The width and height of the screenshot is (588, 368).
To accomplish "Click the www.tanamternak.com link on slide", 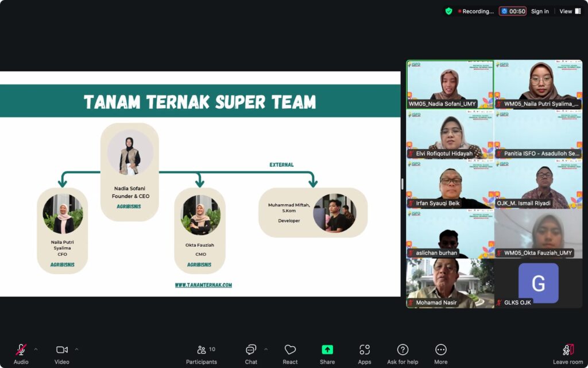I will 203,285.
